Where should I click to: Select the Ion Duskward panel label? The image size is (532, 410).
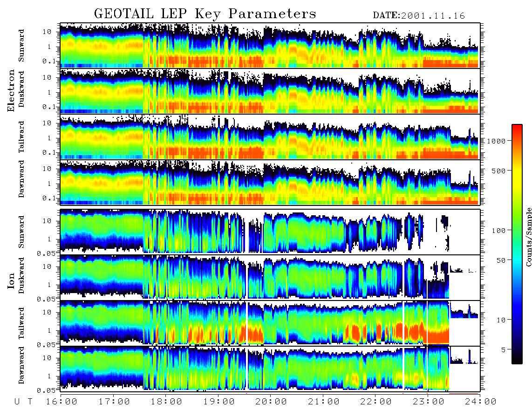click(21, 275)
